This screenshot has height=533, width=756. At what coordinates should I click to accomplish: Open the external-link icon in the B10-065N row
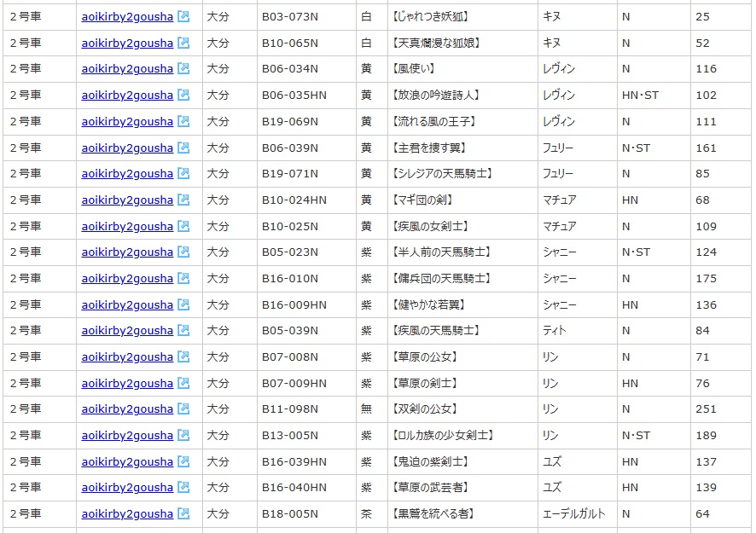click(183, 43)
